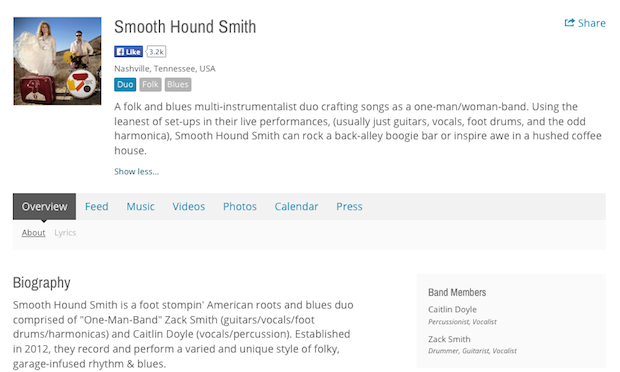Switch to the Lyrics sub-tab
Viewport: 620px width, 372px height.
coord(65,233)
